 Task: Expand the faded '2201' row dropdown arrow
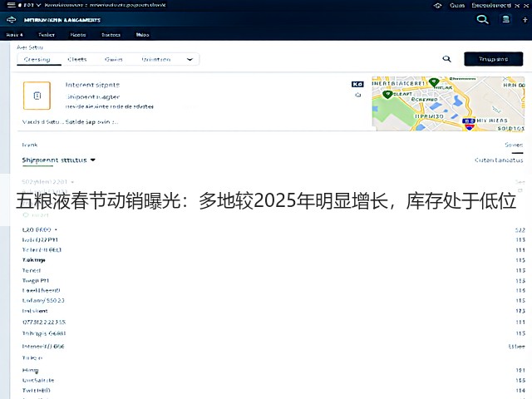coord(72,182)
